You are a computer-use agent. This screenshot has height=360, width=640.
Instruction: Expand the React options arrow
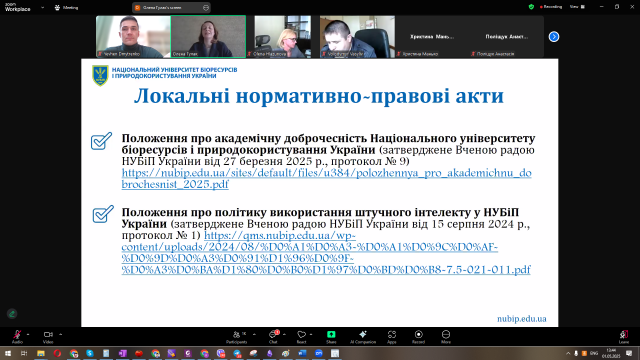coord(311,335)
